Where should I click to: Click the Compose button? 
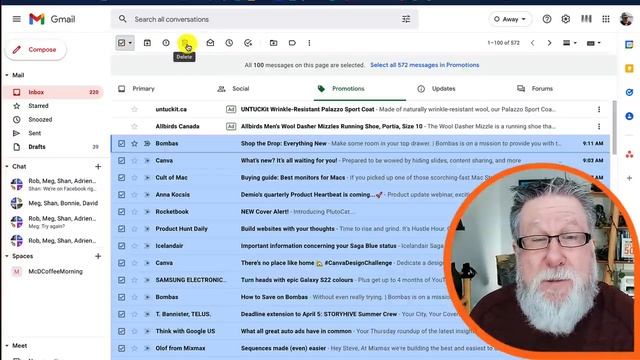coord(36,50)
